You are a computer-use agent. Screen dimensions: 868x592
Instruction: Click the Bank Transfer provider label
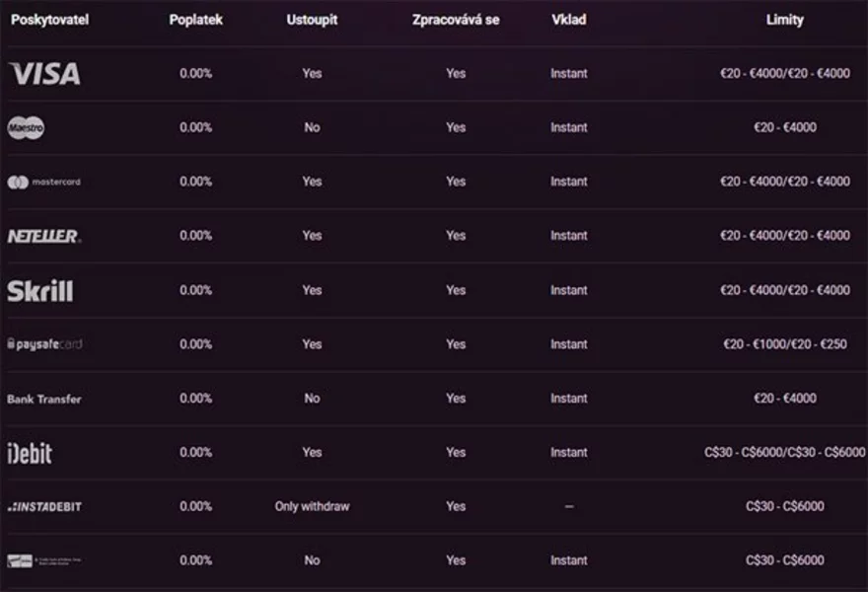pyautogui.click(x=44, y=399)
